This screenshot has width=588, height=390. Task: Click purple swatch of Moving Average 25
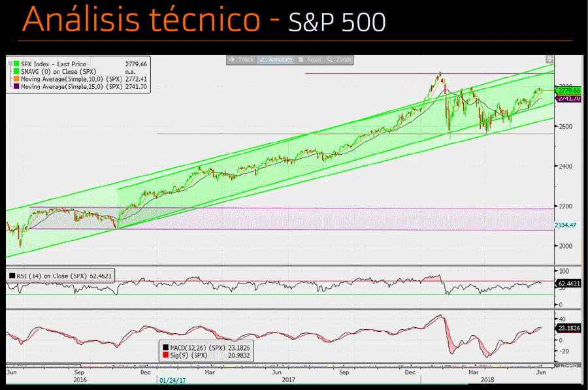click(x=16, y=86)
